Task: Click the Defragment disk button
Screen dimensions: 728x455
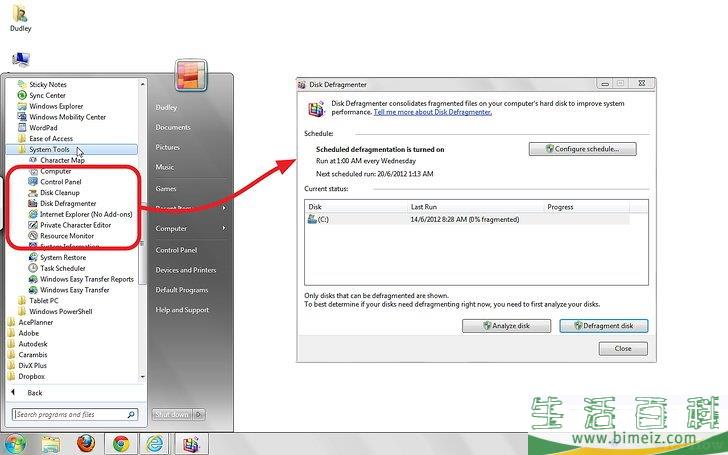Action: (604, 326)
